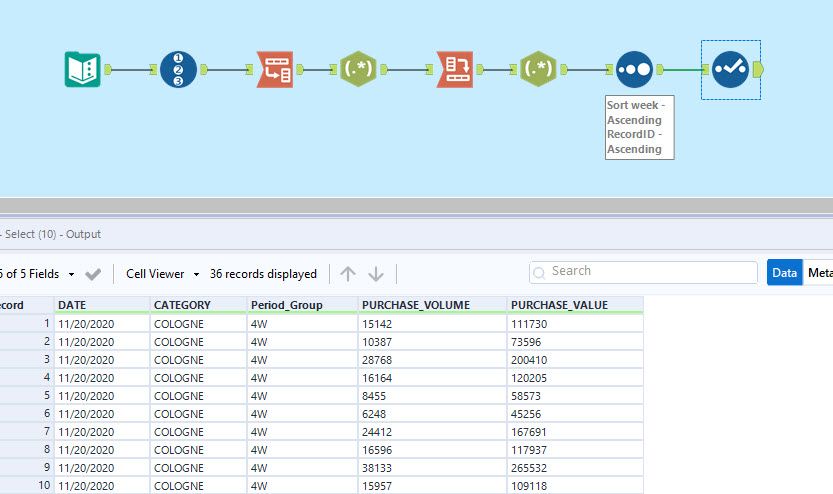
Task: Click the Record ID tool node
Action: tap(178, 69)
